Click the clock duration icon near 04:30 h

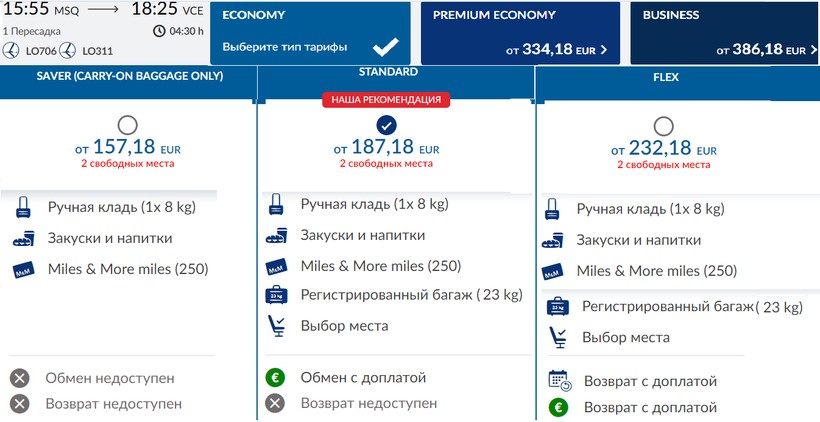tap(159, 31)
